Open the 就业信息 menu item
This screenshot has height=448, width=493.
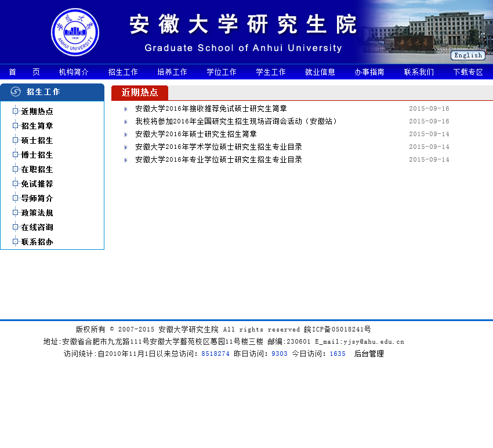tap(320, 72)
